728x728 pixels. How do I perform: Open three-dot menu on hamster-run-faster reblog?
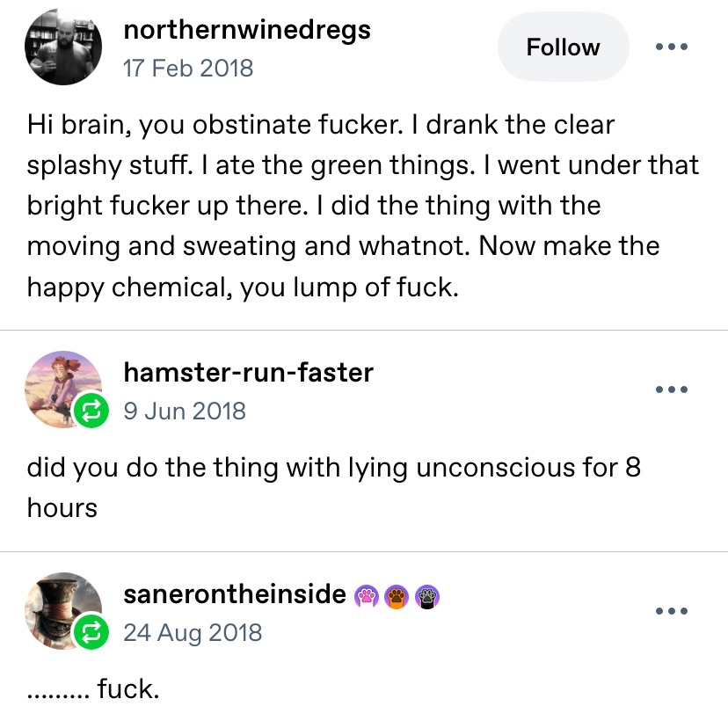click(671, 389)
